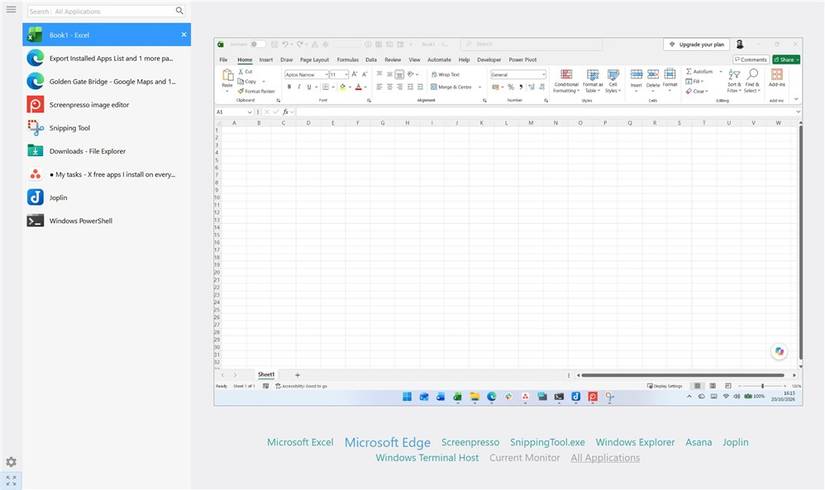Click the Joplin filter link at the bottom
The height and width of the screenshot is (490, 825).
tap(735, 442)
